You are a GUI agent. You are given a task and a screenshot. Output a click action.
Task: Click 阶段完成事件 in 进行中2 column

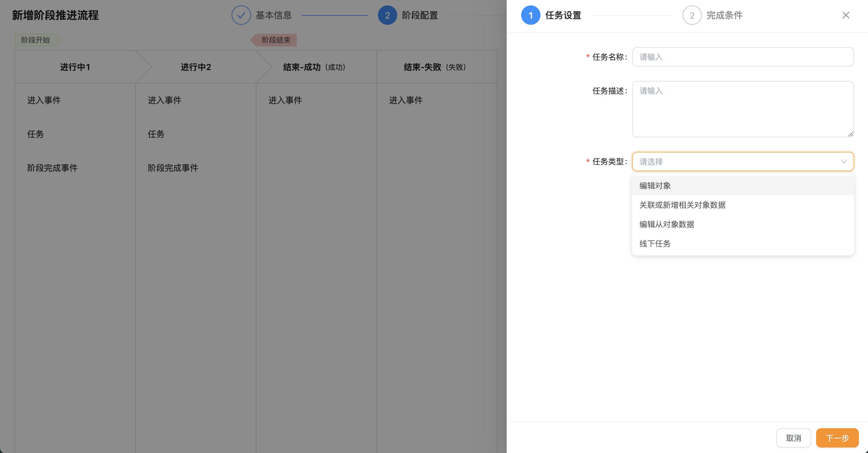pyautogui.click(x=173, y=168)
